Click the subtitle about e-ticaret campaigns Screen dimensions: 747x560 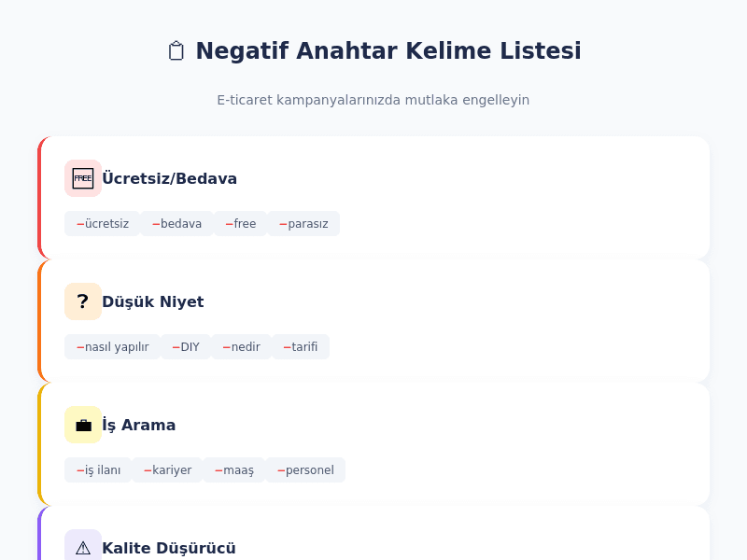click(x=373, y=100)
